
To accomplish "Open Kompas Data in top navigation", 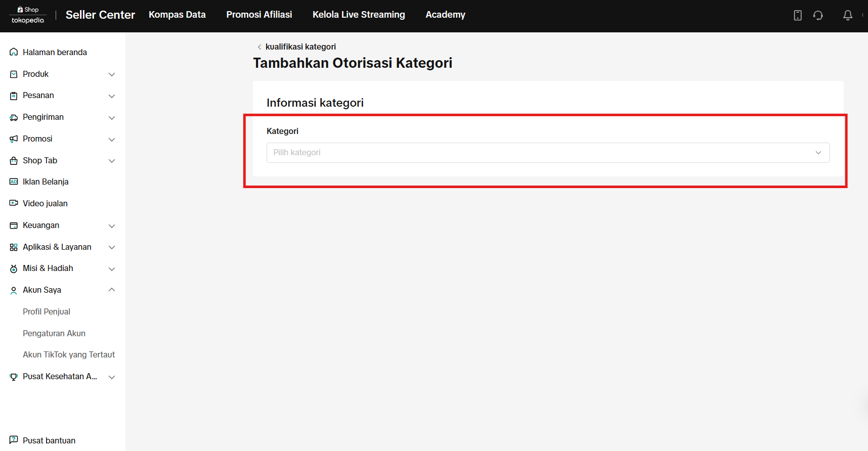I will click(177, 15).
